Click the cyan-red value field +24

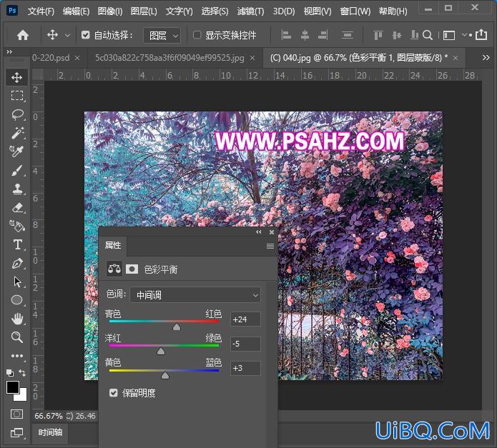[x=246, y=319]
